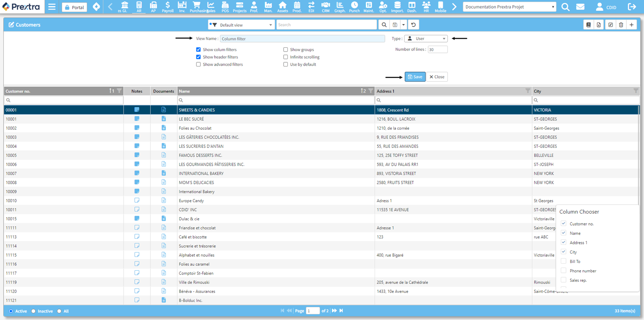Click the mail envelope icon

coord(580,7)
